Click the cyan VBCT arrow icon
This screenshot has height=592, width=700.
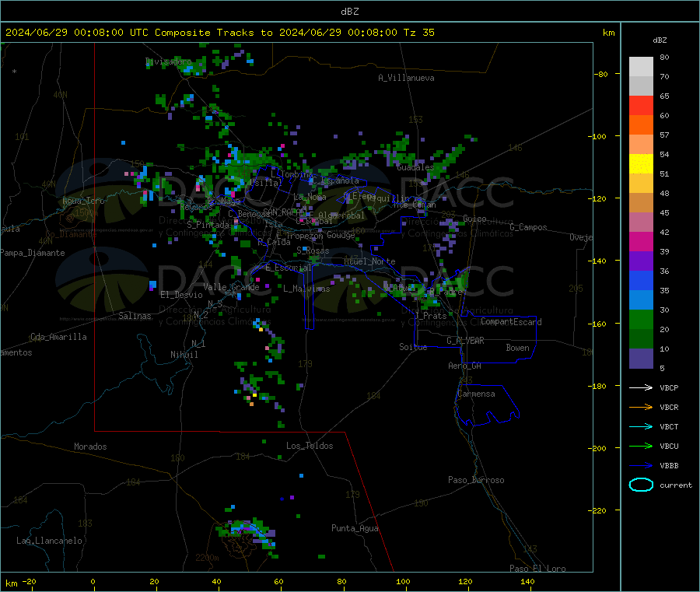[x=641, y=427]
